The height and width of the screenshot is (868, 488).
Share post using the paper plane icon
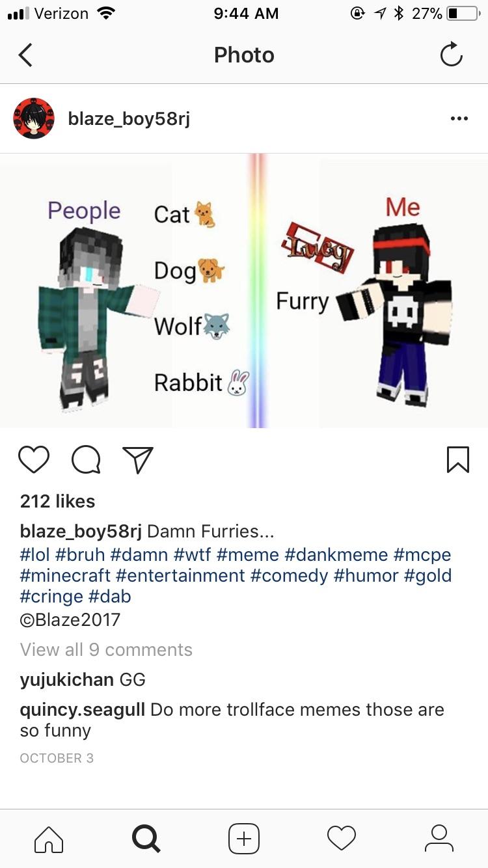point(138,459)
